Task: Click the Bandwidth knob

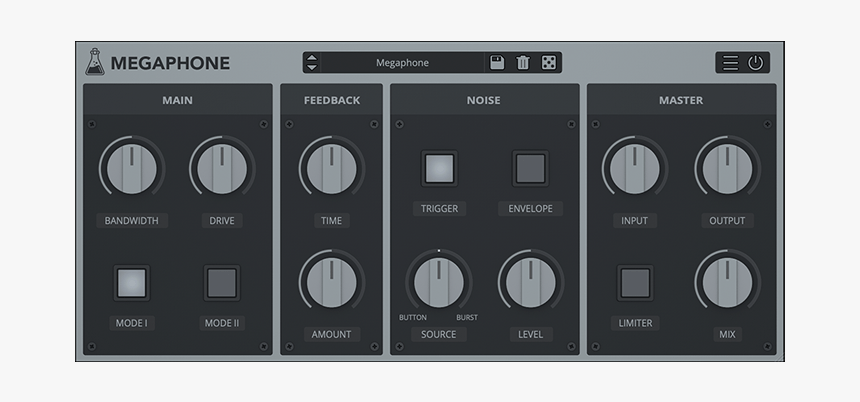Action: 131,169
